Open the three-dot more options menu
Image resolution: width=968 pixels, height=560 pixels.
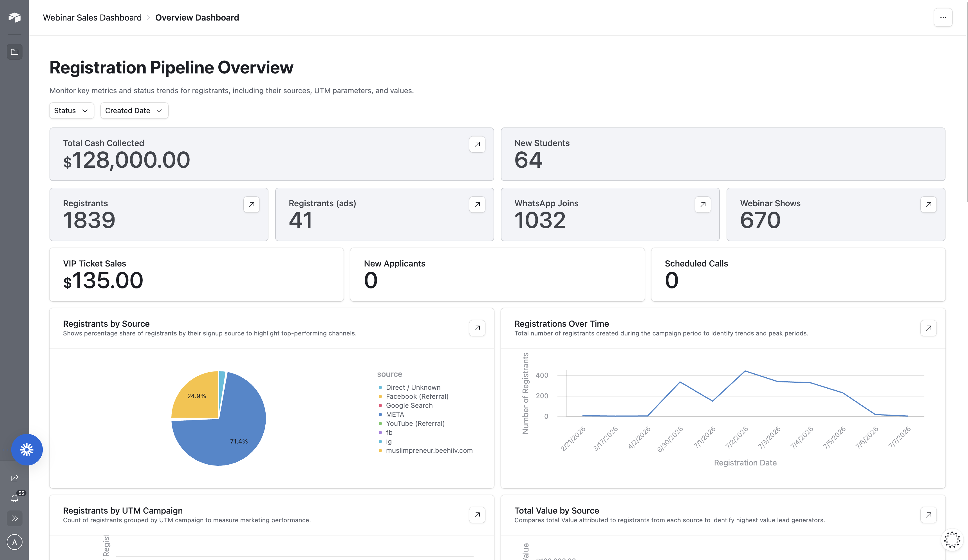tap(943, 17)
